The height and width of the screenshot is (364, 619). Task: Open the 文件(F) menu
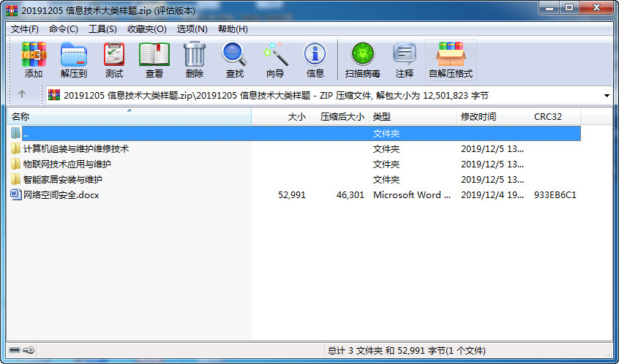pyautogui.click(x=24, y=29)
